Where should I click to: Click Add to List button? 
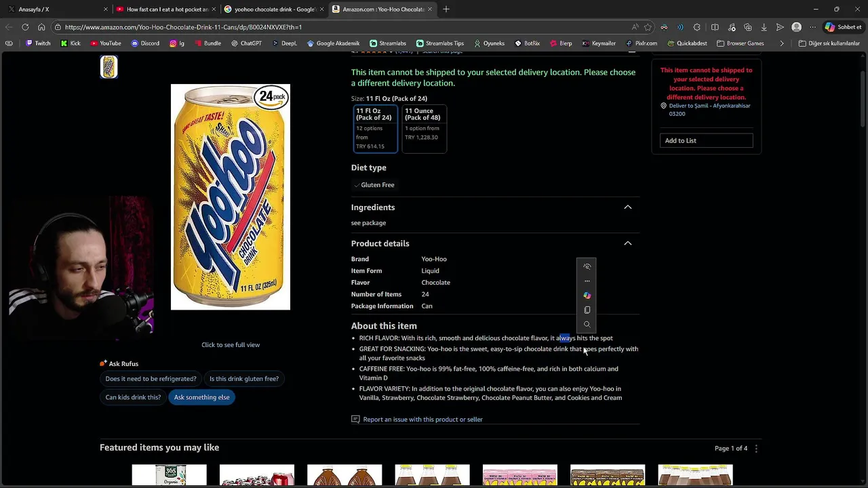coord(706,140)
